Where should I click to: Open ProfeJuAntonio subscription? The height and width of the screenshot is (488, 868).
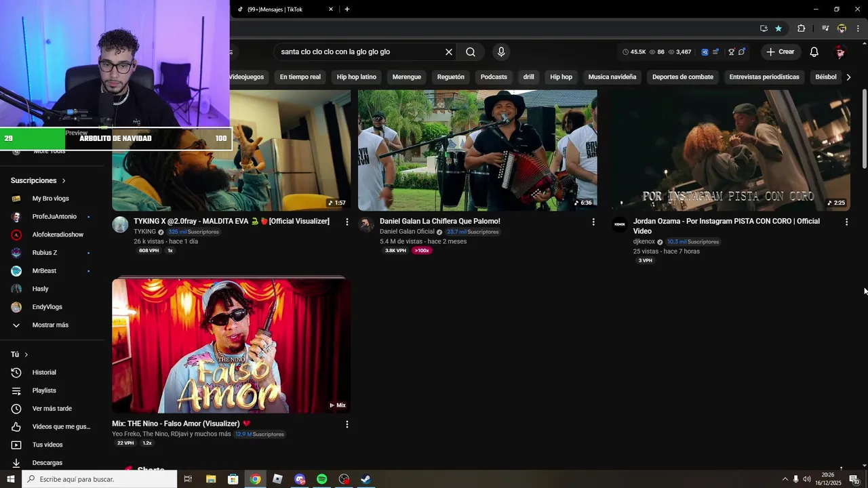[x=54, y=217]
